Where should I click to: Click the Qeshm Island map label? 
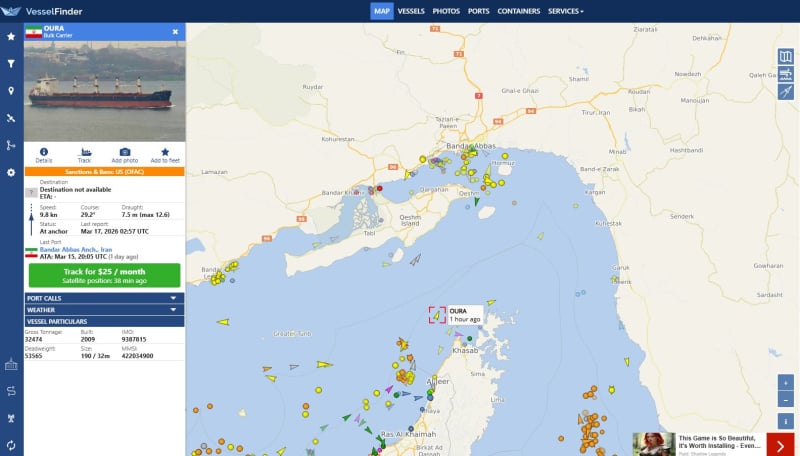410,220
